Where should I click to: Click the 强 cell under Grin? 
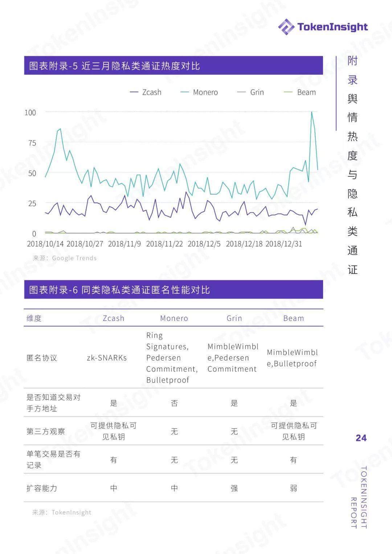click(234, 488)
